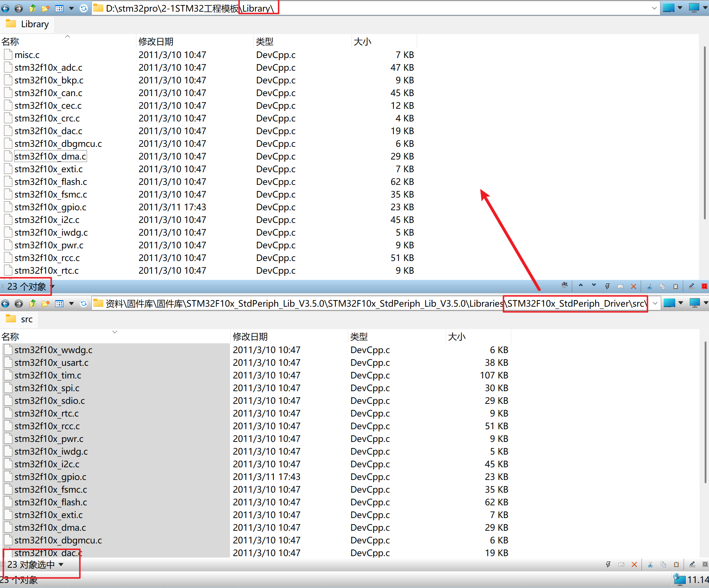Image resolution: width=709 pixels, height=588 pixels.
Task: Expand drive list arrow in top pane
Action: [x=680, y=8]
